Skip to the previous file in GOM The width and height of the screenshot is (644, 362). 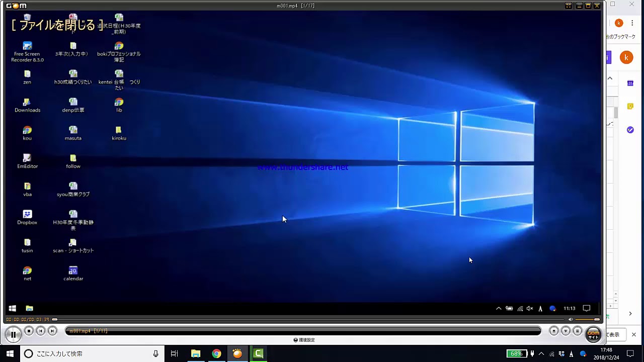coord(41,331)
